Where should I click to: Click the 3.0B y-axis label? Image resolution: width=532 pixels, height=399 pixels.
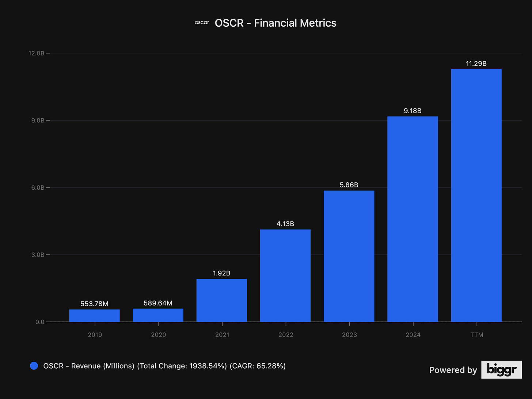coord(37,255)
